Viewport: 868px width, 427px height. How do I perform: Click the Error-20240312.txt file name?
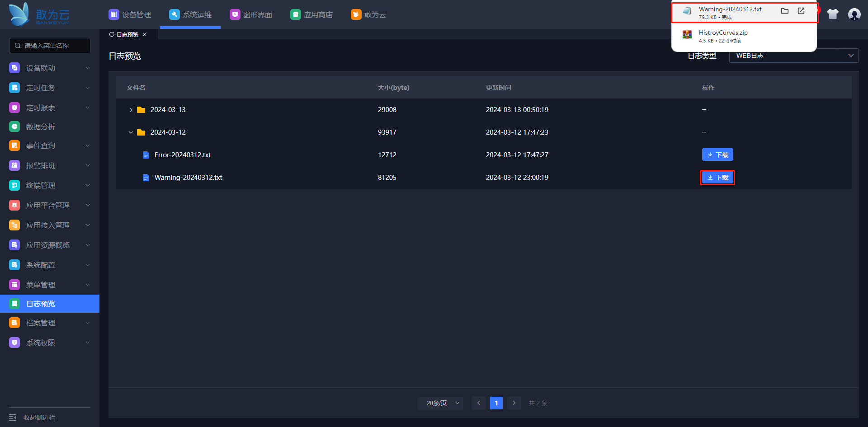[x=183, y=155]
